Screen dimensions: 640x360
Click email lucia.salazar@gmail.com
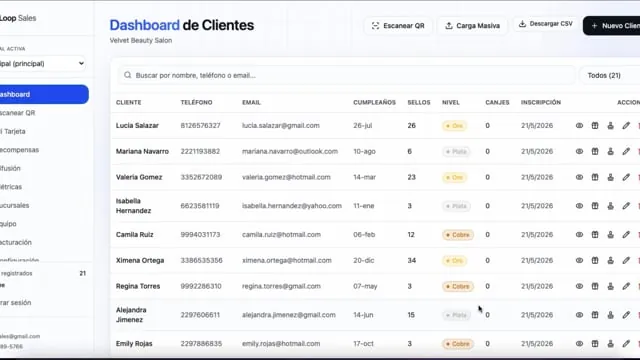pos(281,126)
